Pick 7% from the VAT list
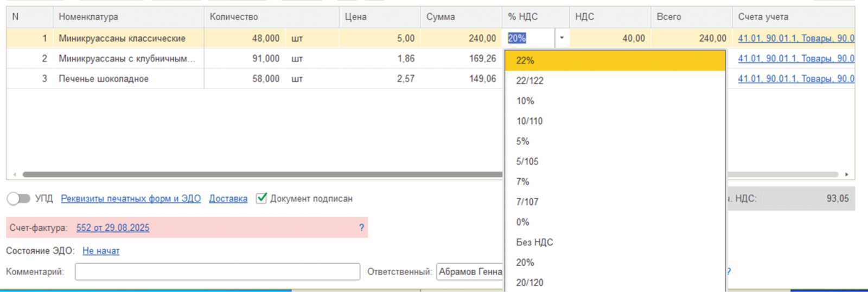 615,181
